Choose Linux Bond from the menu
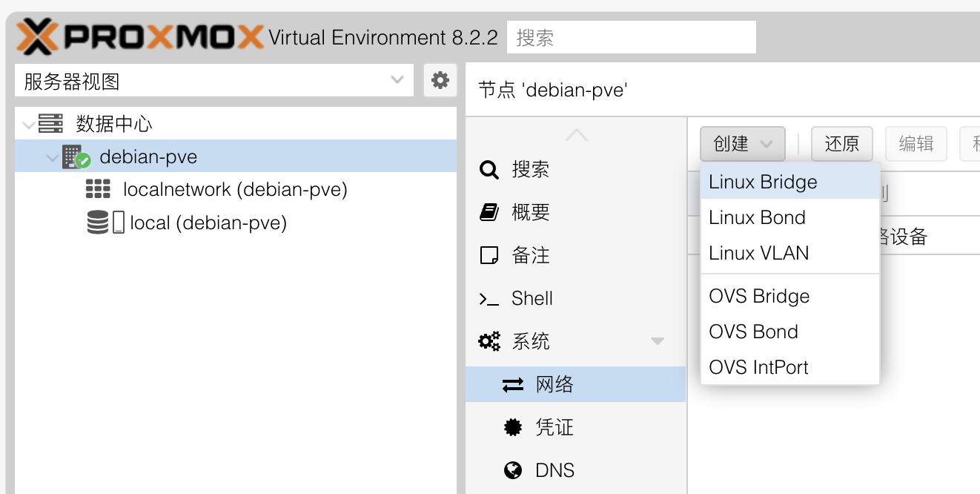The image size is (980, 494). (x=790, y=217)
